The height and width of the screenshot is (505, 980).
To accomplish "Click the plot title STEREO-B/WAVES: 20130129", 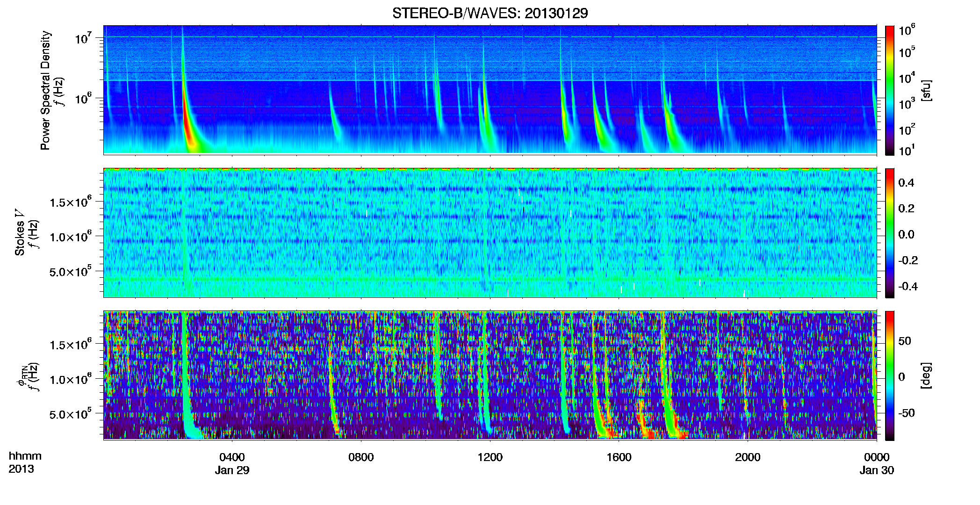I will point(490,13).
